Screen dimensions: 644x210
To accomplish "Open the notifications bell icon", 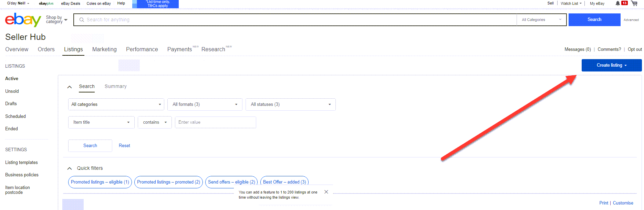I will pos(618,3).
